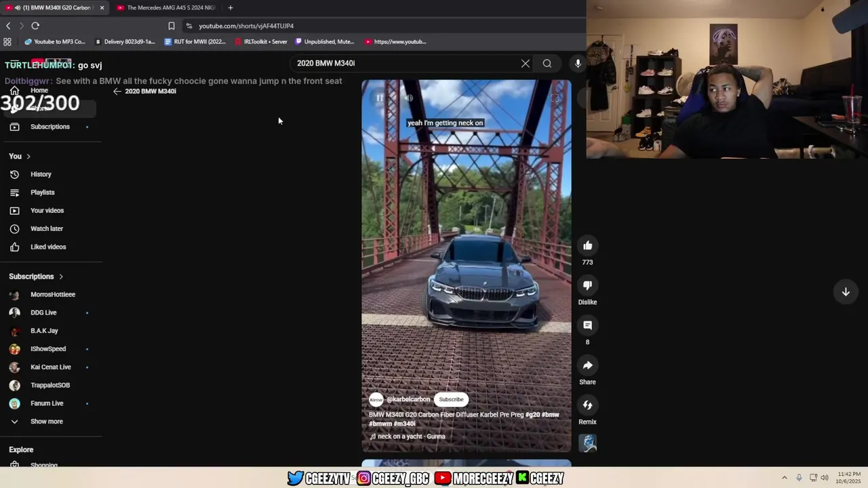Click the search box containing 2020 BMW M340i

click(x=406, y=63)
